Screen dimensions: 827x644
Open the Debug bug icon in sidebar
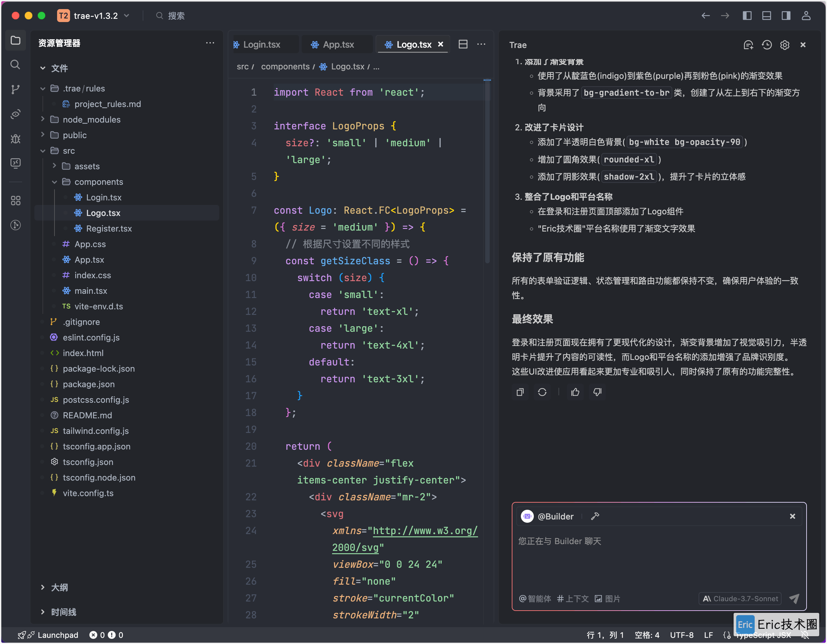click(16, 138)
